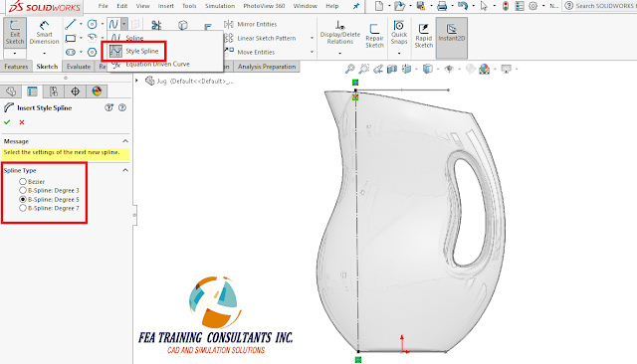Collapse the Spline Type section

click(x=125, y=170)
